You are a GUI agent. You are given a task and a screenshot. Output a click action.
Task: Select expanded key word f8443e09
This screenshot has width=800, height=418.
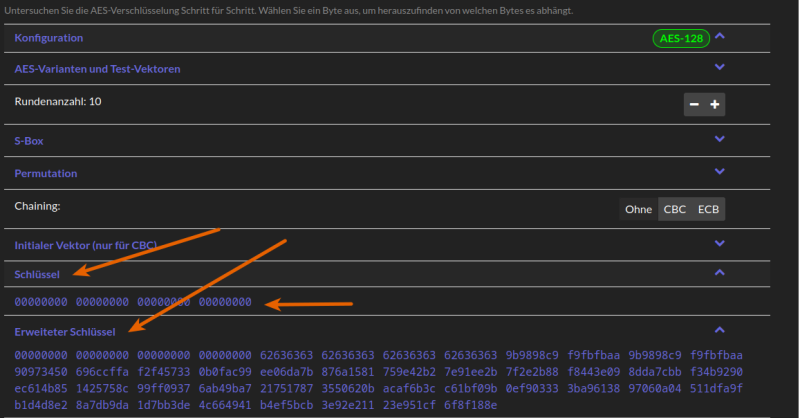click(x=593, y=372)
